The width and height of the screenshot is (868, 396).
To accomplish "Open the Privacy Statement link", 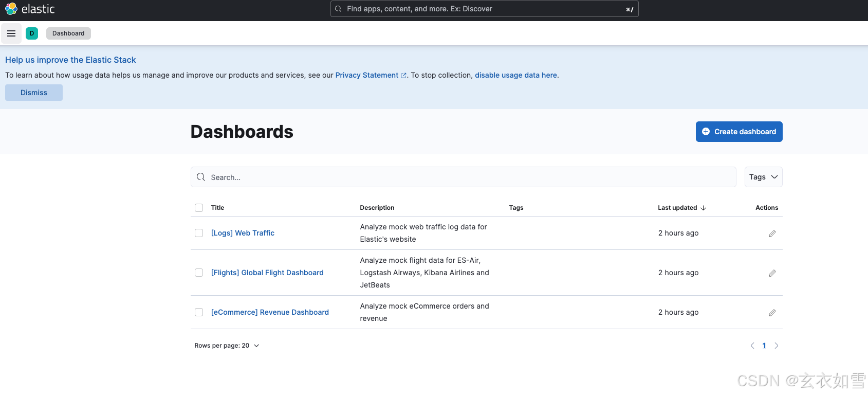I will [x=367, y=75].
